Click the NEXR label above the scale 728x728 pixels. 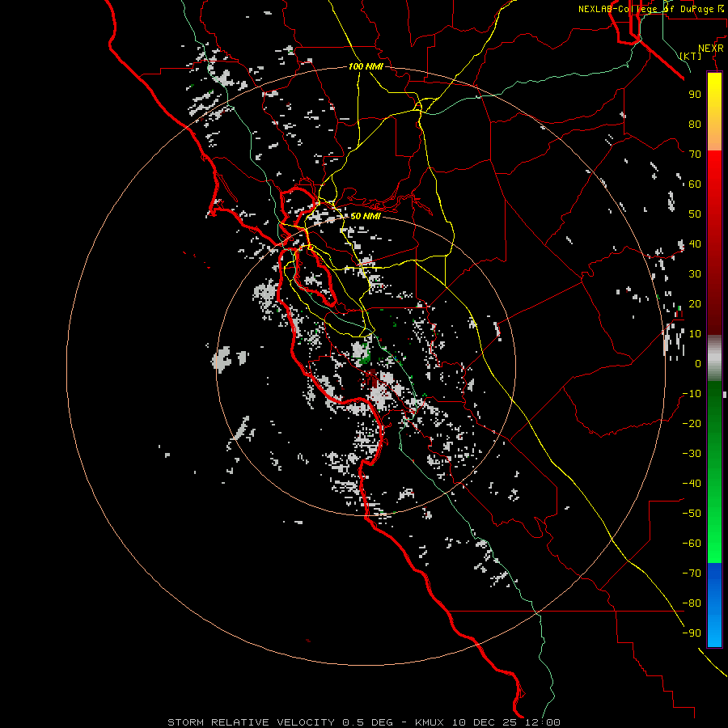710,48
